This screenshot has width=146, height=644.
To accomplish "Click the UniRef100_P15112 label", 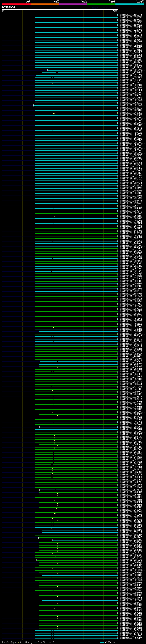I will click(x=131, y=578).
